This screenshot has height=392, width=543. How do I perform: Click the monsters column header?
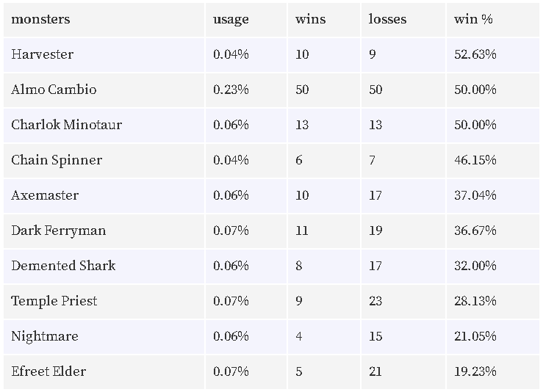(40, 19)
